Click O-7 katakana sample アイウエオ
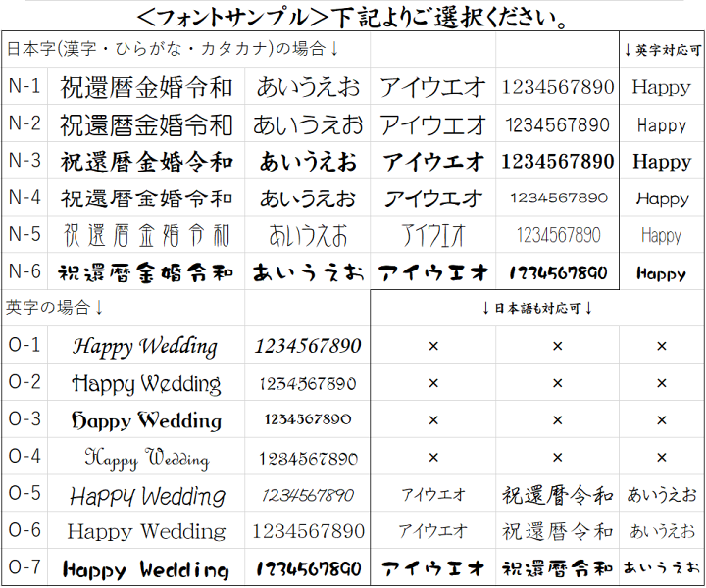This screenshot has width=706, height=588. pyautogui.click(x=433, y=568)
